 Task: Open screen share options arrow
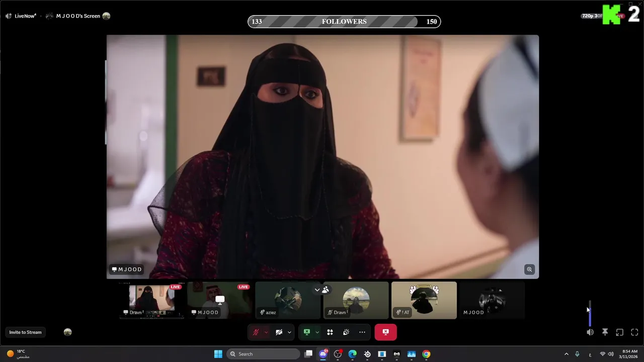point(317,332)
